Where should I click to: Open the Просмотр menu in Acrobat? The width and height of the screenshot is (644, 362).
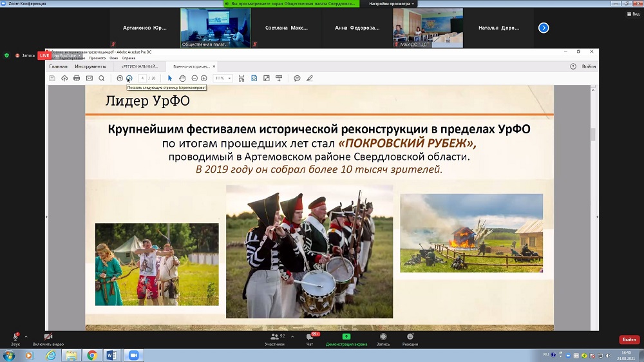tap(97, 59)
